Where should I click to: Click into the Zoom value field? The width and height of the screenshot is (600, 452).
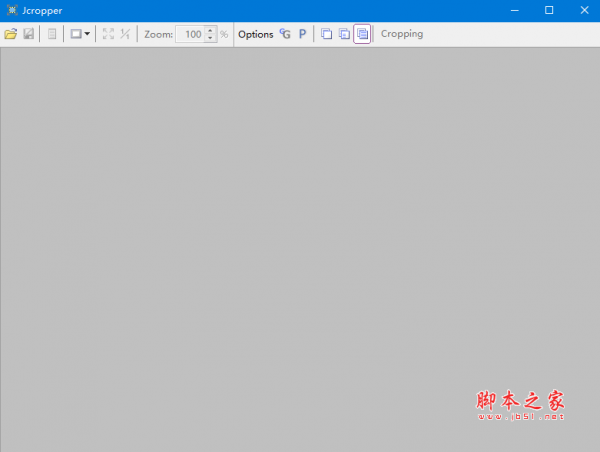pyautogui.click(x=191, y=34)
